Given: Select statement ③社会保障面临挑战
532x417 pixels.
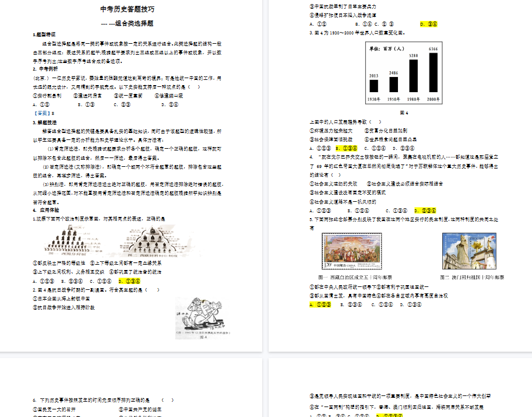Looking at the screenshot, I should [331, 139].
